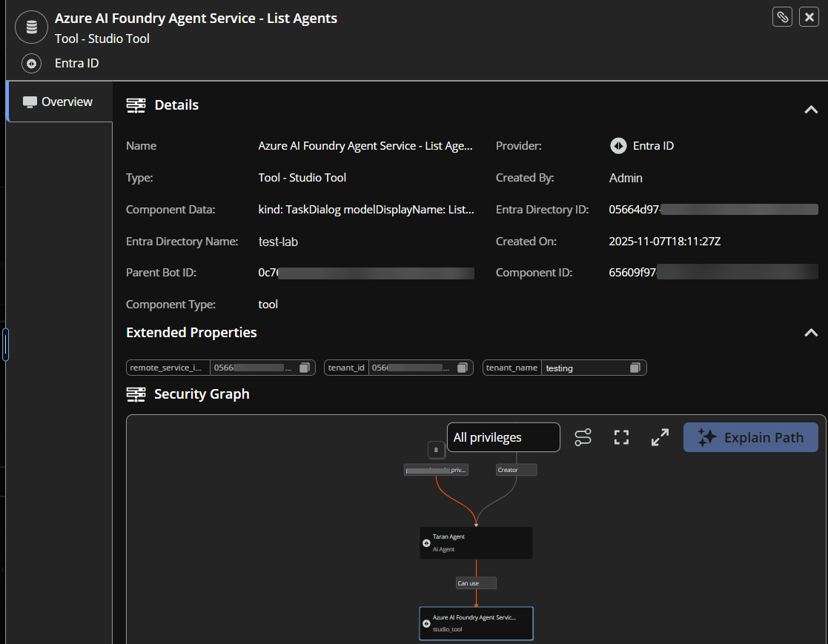Expand the security graph to fullscreen
The height and width of the screenshot is (644, 828).
(660, 437)
